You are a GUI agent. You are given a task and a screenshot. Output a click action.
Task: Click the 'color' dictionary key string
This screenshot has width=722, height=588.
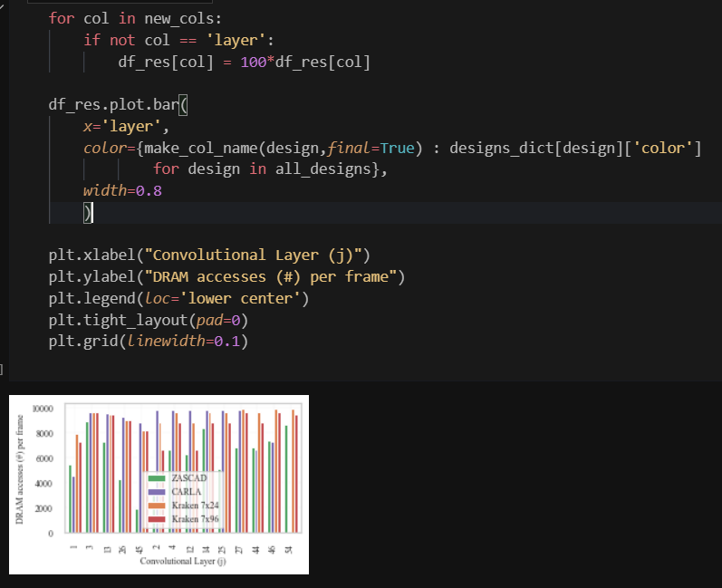tap(665, 148)
